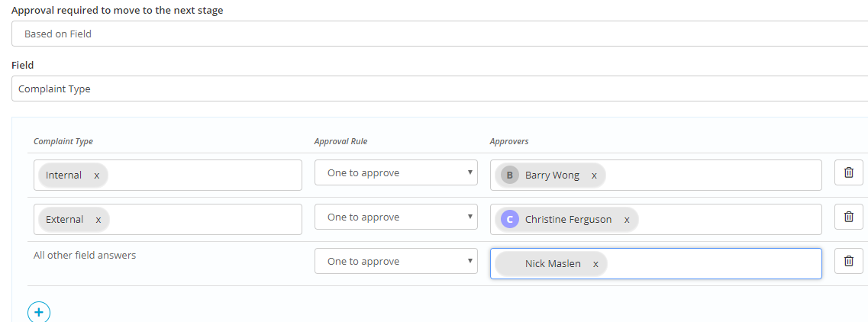Screen dimensions: 868x322
Task: Click the 'Field' label
Action: coord(23,65)
